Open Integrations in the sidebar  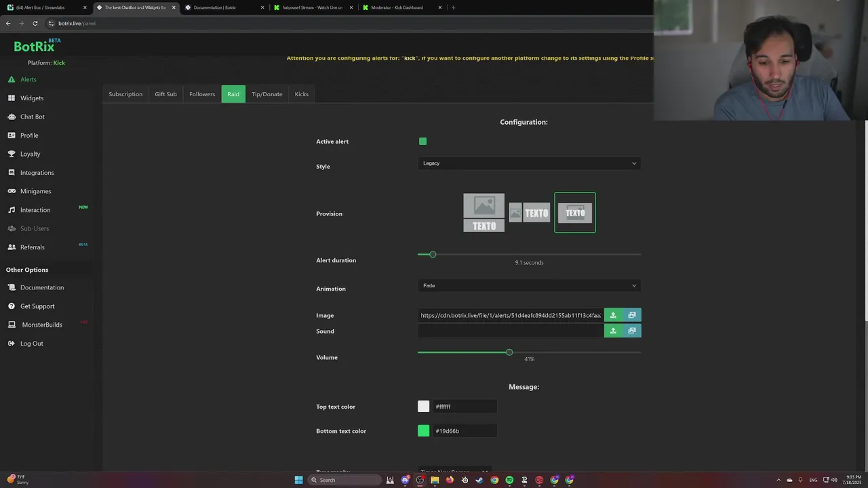click(37, 173)
